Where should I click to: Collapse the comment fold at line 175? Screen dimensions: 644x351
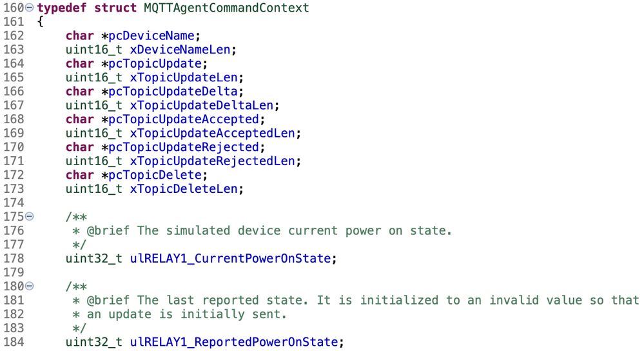pyautogui.click(x=30, y=216)
